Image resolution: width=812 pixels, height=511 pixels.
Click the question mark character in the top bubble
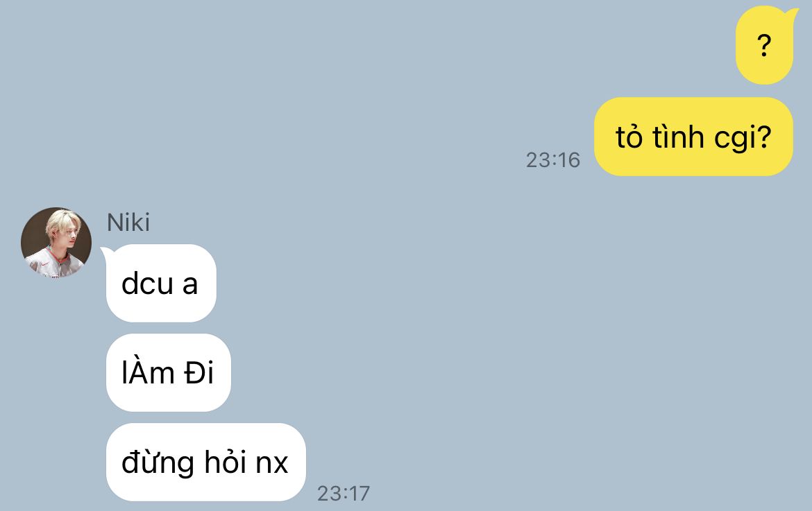764,46
